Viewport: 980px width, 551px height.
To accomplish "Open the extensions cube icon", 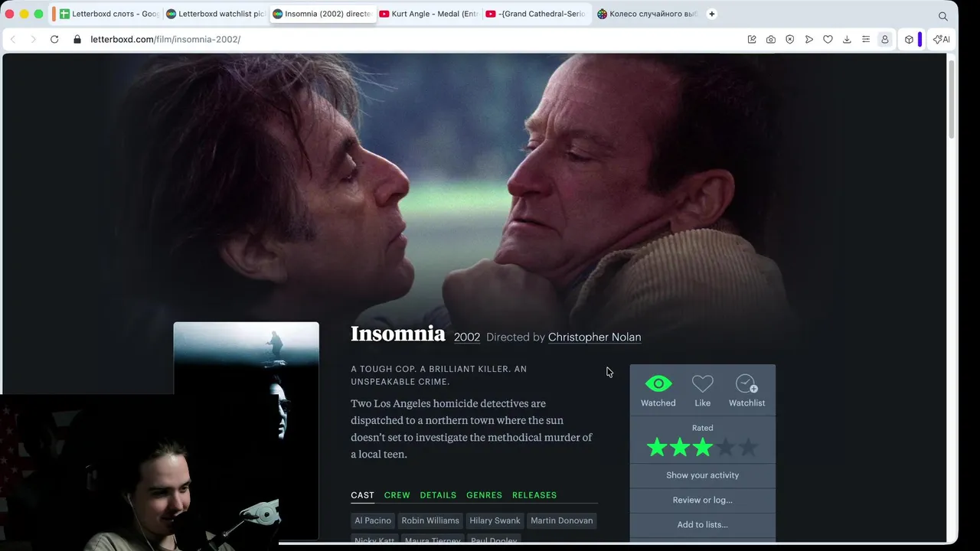I will [909, 39].
